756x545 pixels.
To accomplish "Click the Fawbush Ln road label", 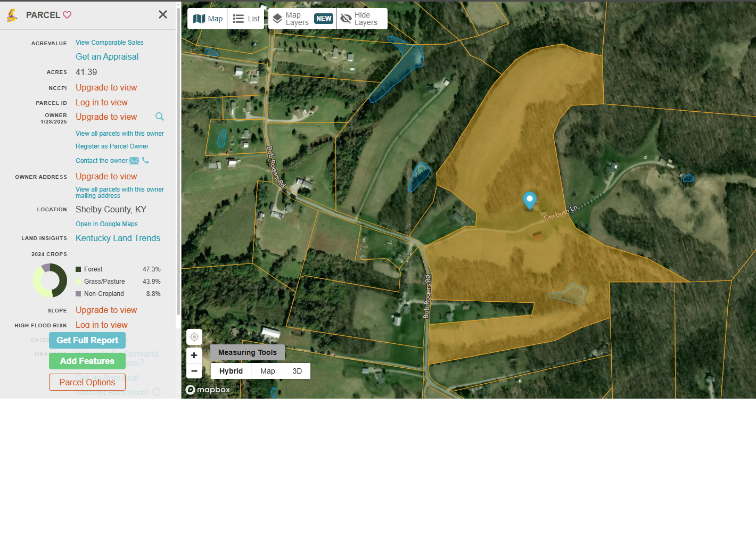I will click(x=561, y=213).
